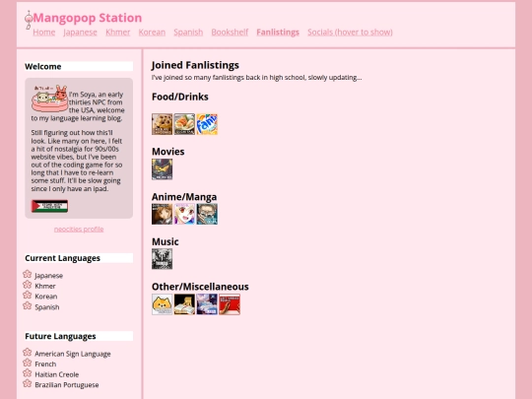This screenshot has width=532, height=399.
Task: Click the Movies section heading
Action: 168,152
